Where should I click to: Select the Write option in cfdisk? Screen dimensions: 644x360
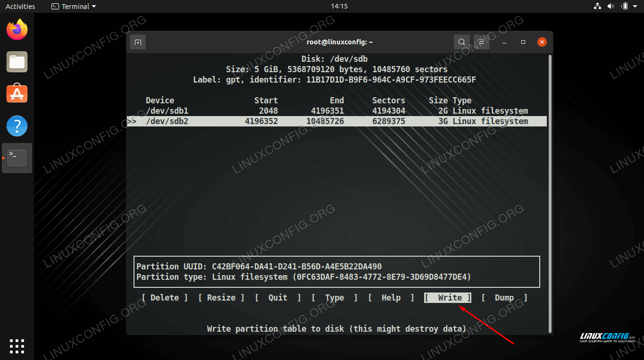(x=448, y=298)
